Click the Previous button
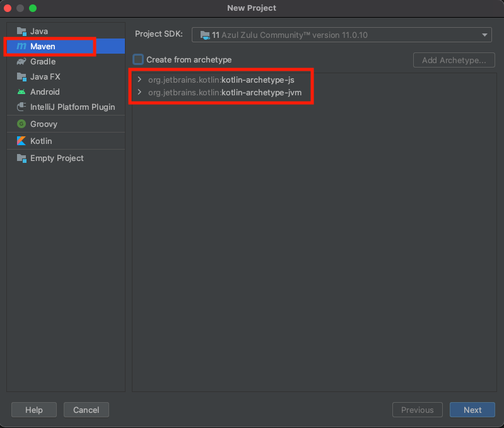Screen dimensions: 504x428 [417, 410]
